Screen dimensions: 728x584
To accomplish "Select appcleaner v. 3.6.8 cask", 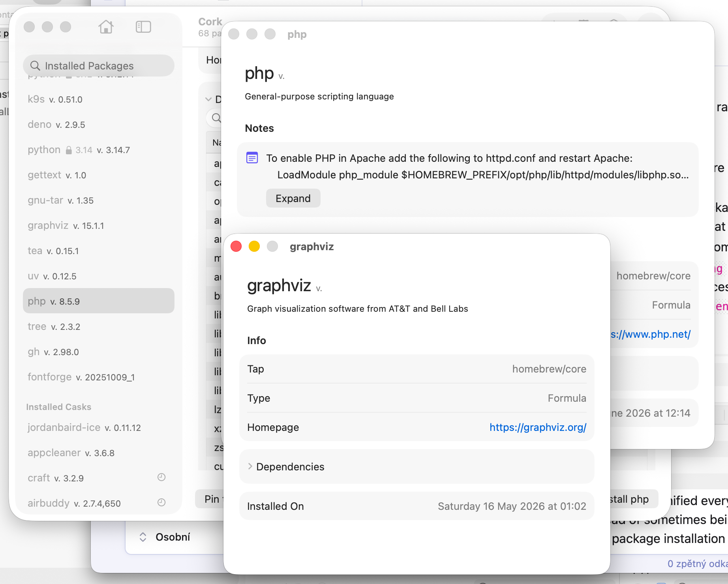I will [x=99, y=453].
